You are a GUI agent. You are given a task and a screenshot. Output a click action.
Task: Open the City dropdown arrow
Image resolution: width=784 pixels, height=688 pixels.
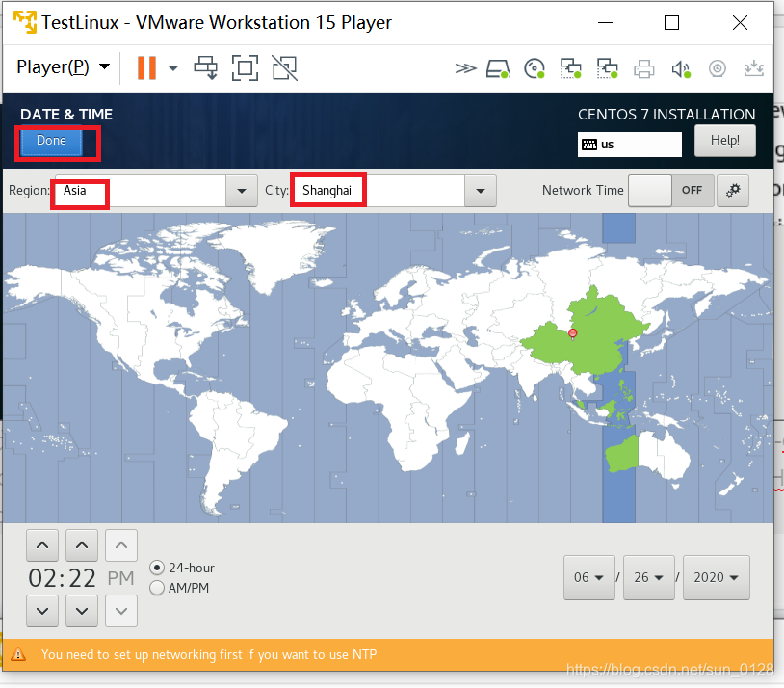pos(481,191)
